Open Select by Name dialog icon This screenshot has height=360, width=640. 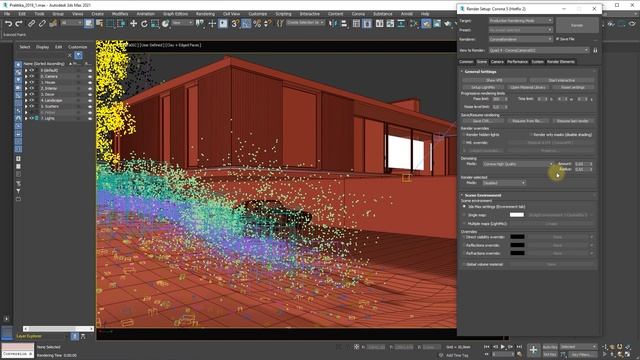(x=100, y=24)
